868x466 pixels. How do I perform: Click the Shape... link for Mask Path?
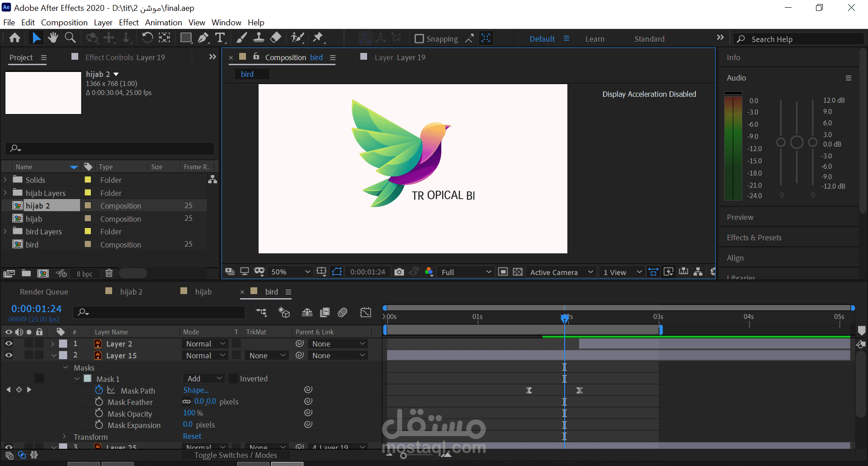(x=196, y=390)
